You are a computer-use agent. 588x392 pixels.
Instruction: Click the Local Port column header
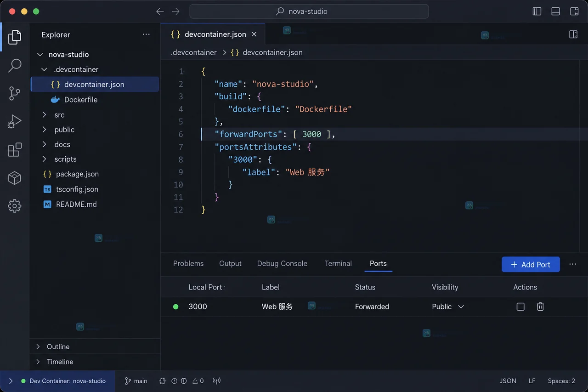[x=205, y=287]
